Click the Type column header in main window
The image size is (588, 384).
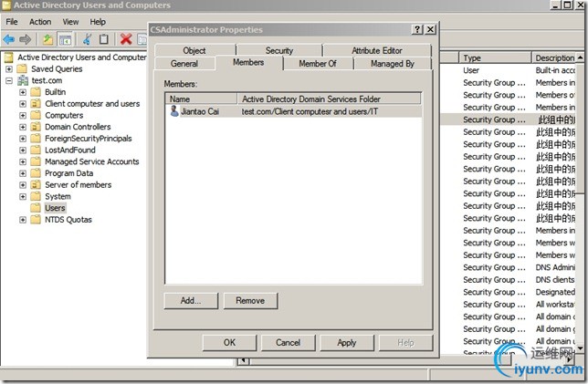(495, 58)
